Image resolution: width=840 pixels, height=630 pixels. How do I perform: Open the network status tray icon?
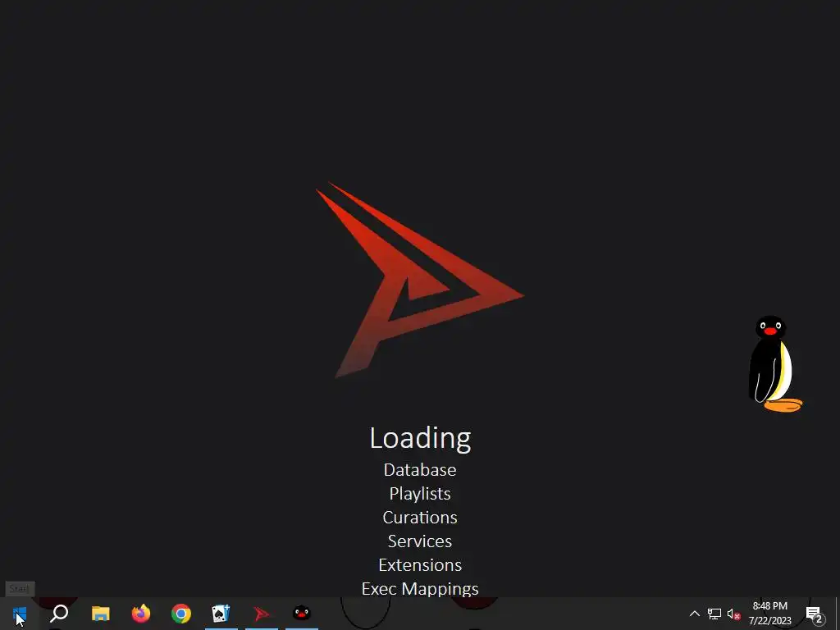click(714, 614)
